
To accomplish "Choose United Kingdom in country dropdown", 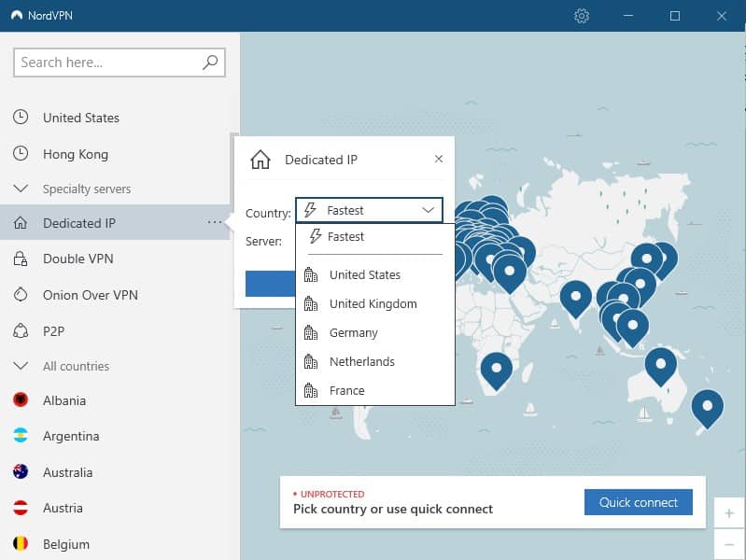I will (375, 303).
